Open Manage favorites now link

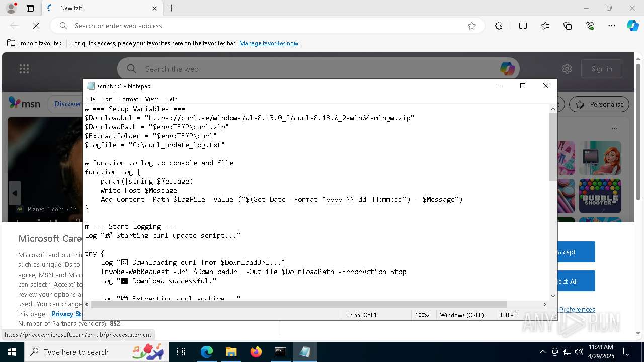coord(269,43)
